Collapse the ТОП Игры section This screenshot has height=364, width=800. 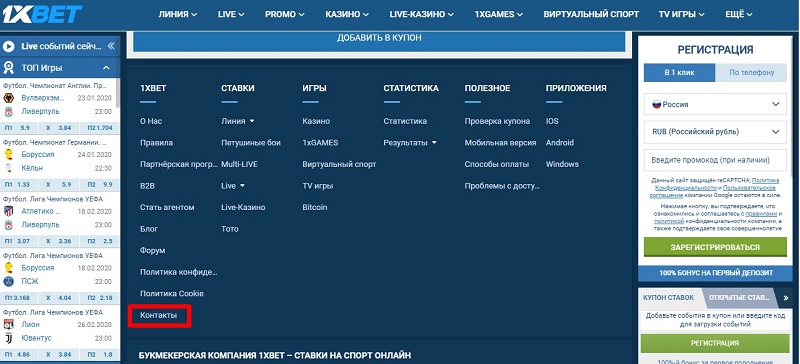106,67
